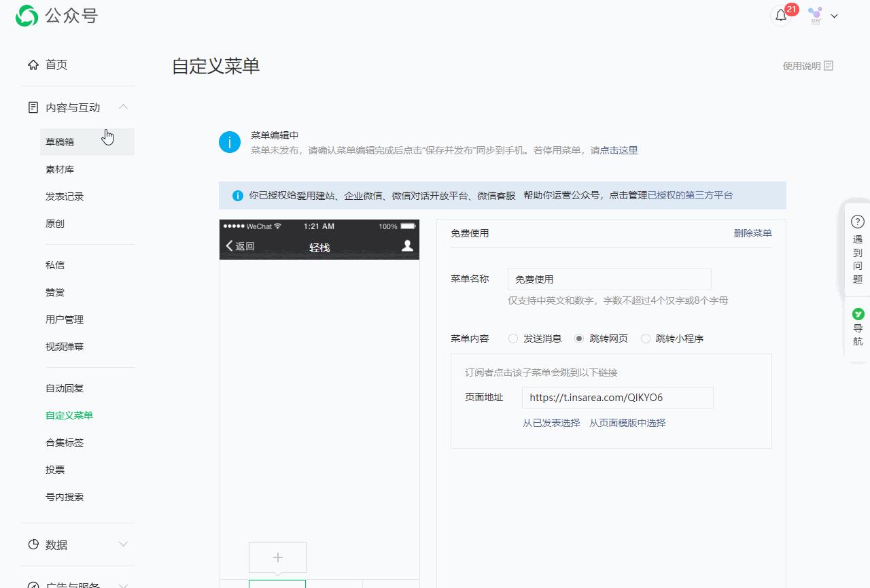Click the 从已发表选择 link
The height and width of the screenshot is (588, 870).
(x=551, y=422)
